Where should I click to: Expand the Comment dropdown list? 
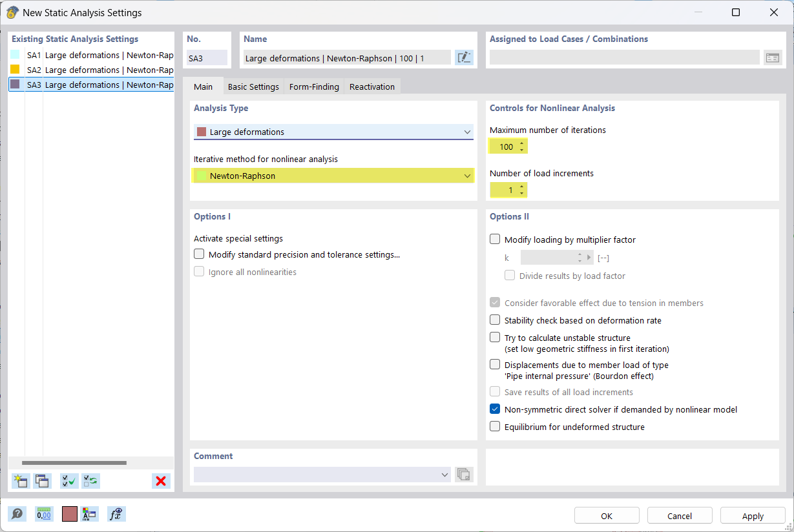point(445,475)
